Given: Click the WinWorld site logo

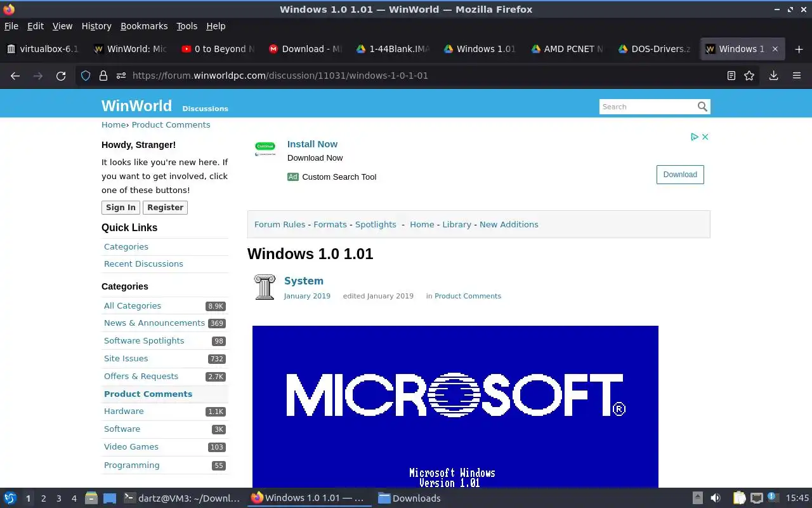Looking at the screenshot, I should 136,105.
